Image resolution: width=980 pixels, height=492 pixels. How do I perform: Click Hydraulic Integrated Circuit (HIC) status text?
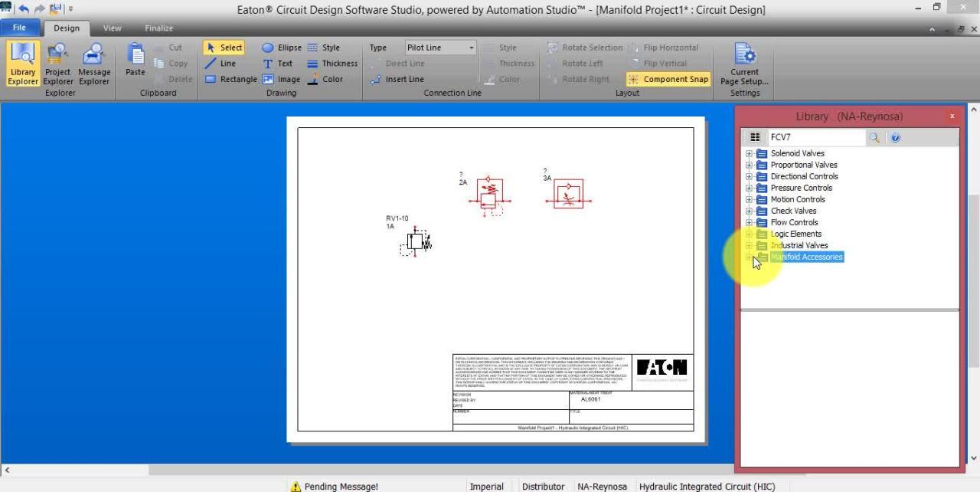[707, 487]
